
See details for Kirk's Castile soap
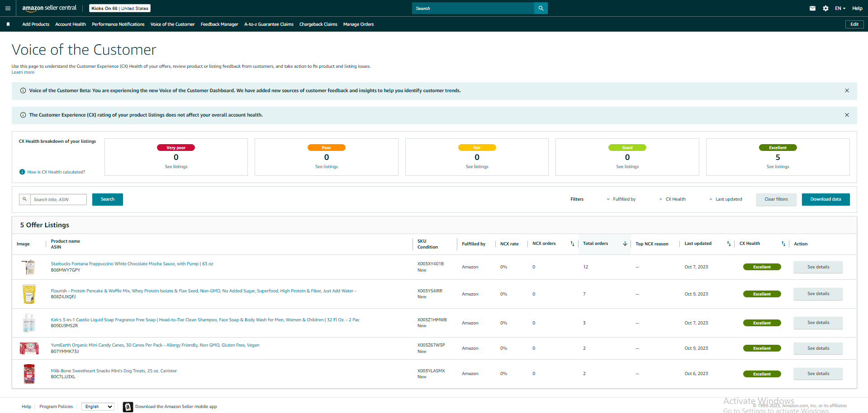point(818,323)
